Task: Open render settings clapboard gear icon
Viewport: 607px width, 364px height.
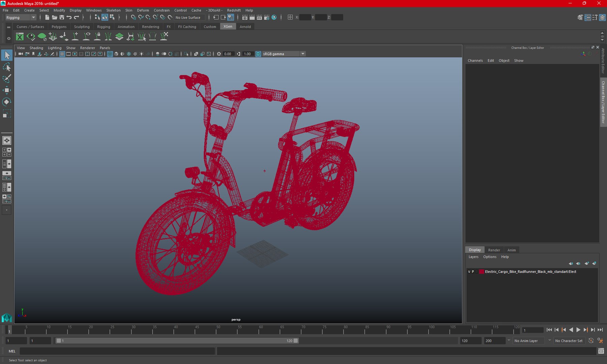Action: click(267, 17)
